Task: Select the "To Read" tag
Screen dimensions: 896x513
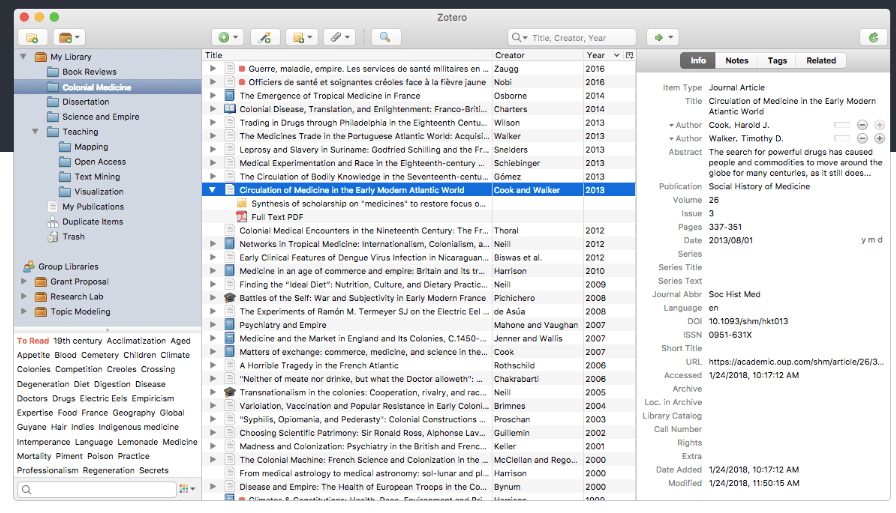Action: (x=33, y=341)
